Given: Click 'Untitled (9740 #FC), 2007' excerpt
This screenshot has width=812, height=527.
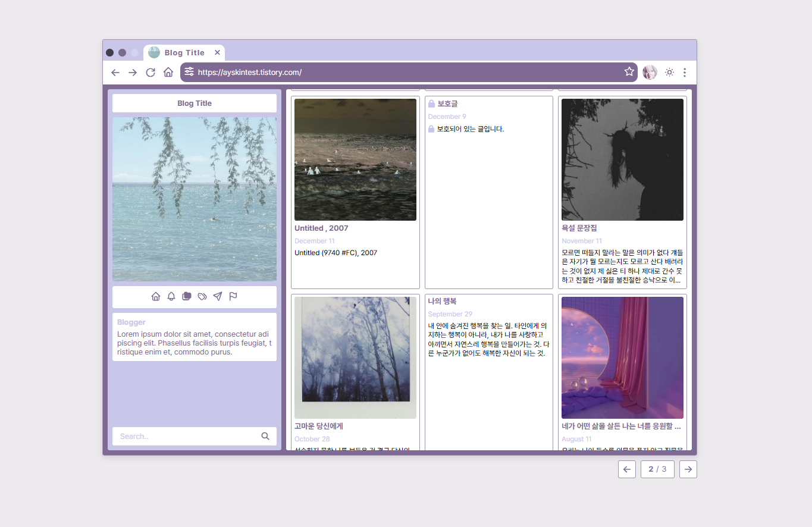Looking at the screenshot, I should coord(336,253).
